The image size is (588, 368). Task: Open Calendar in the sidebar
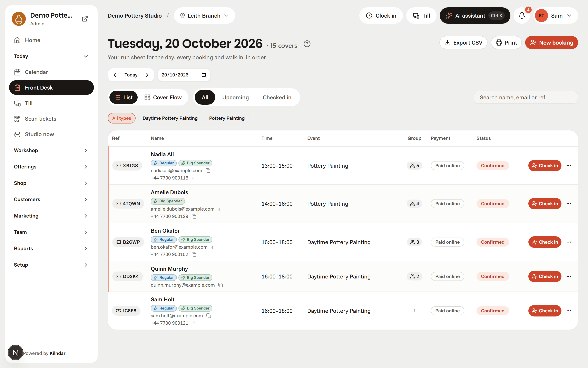(x=51, y=72)
